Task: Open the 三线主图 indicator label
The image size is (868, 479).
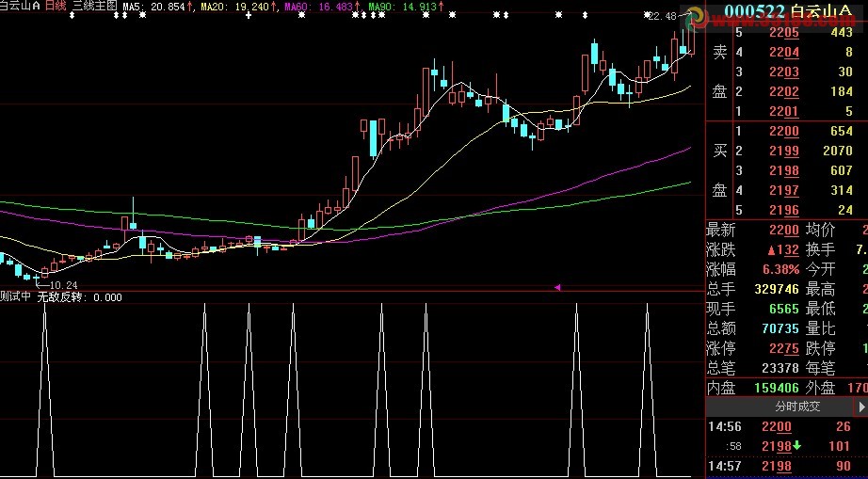Action: pos(95,6)
